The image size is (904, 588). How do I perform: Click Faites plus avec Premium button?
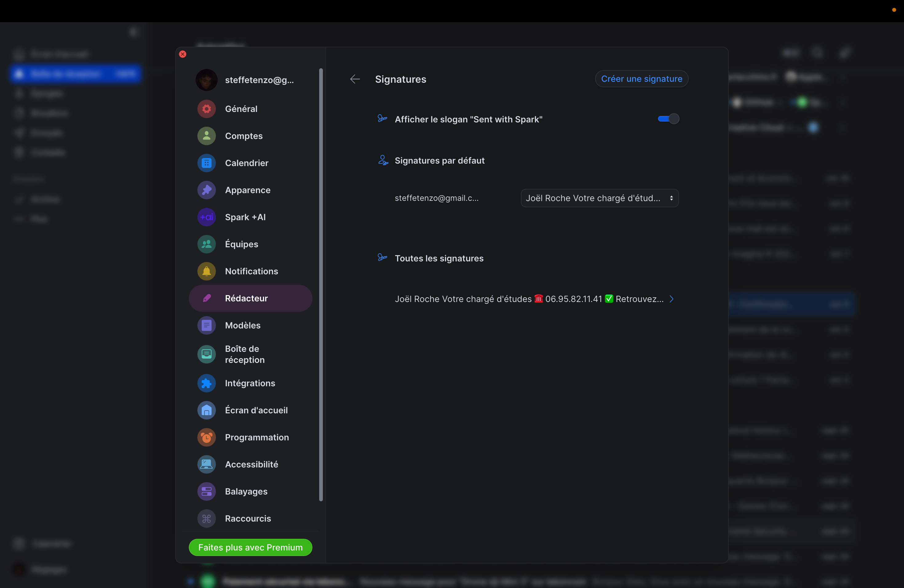tap(250, 547)
